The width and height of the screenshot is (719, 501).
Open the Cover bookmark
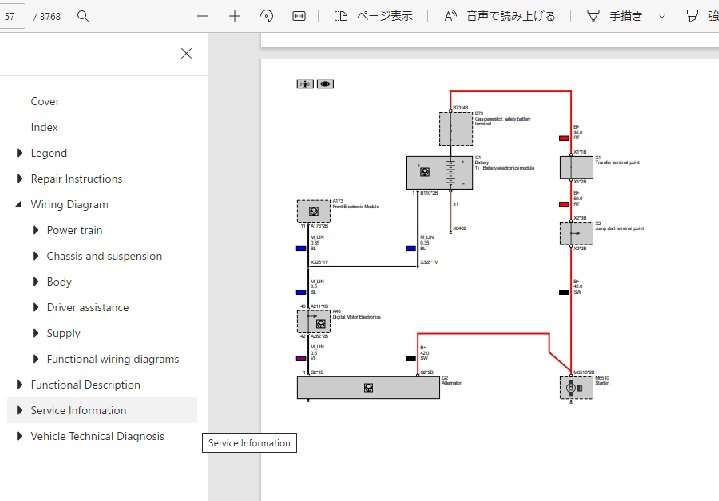coord(44,101)
